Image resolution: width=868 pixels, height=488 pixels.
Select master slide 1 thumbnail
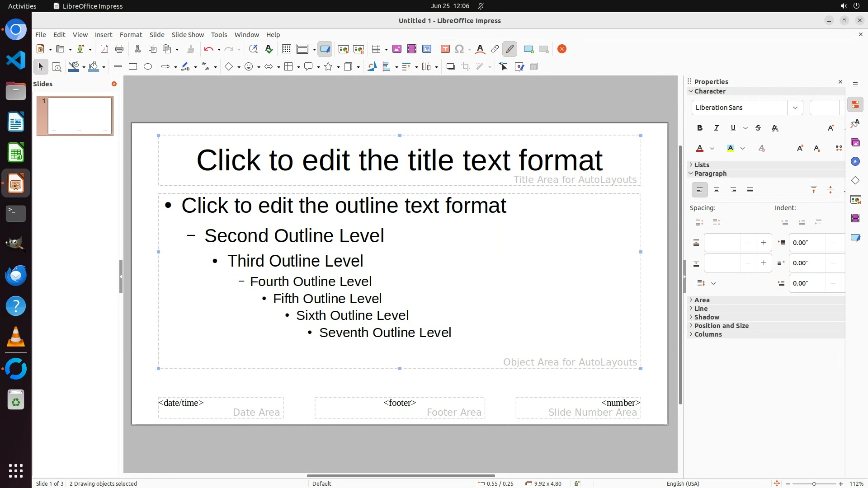pos(80,116)
